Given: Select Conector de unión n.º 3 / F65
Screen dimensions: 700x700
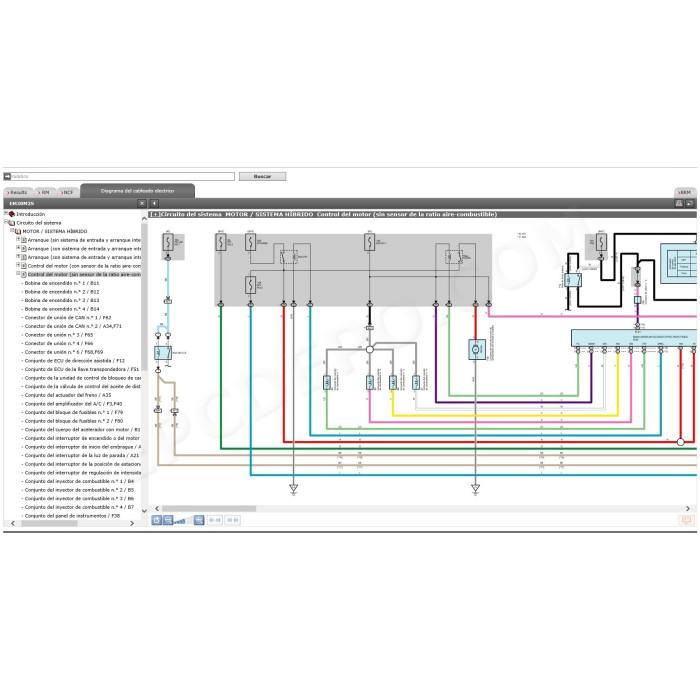Looking at the screenshot, I should (x=59, y=335).
